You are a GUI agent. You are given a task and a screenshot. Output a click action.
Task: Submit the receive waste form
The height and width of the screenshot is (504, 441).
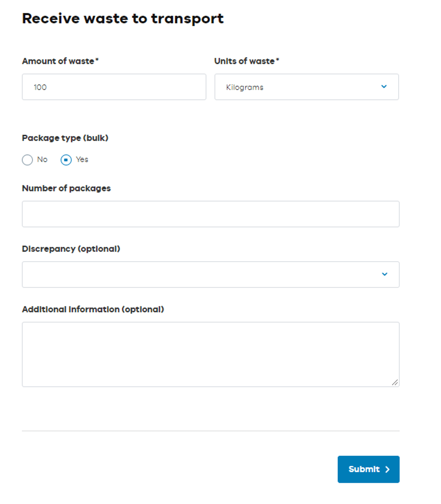point(368,469)
